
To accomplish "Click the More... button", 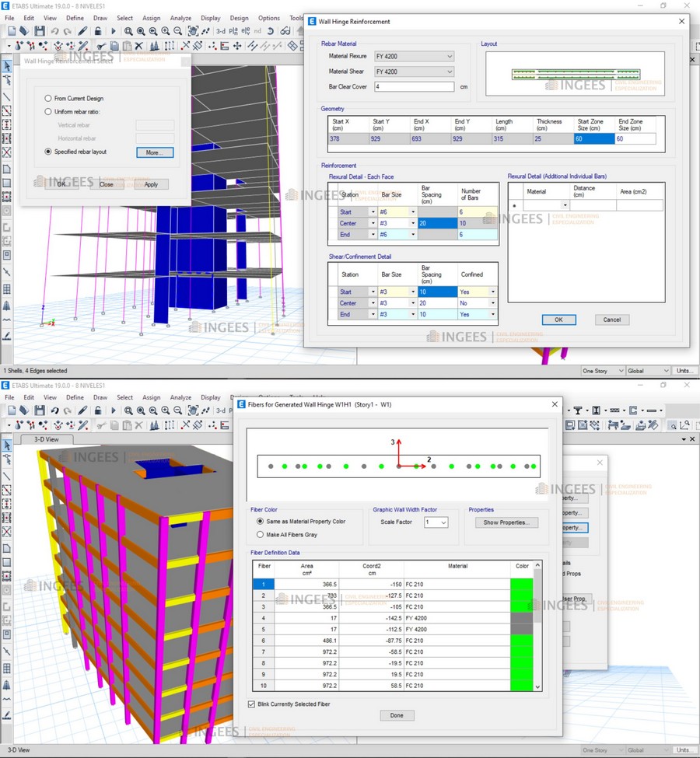I will coord(155,152).
